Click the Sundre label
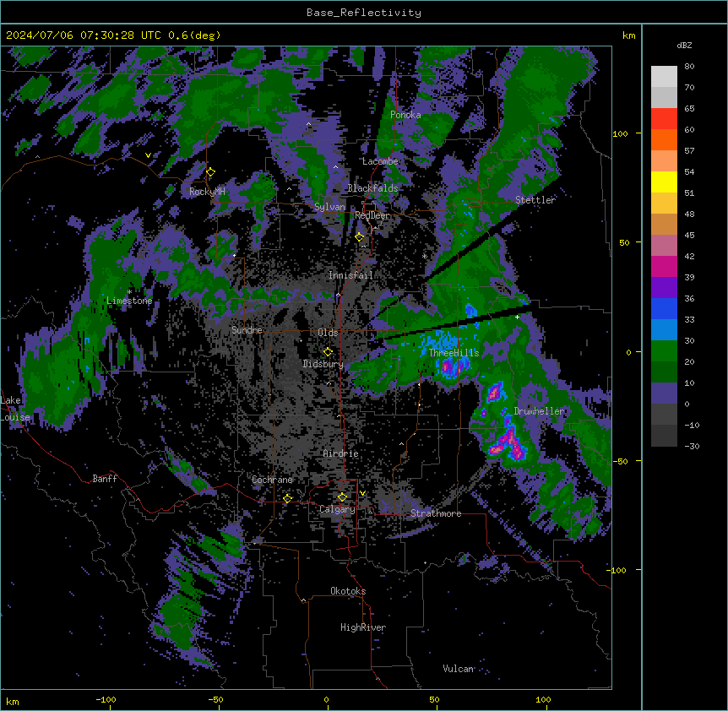The width and height of the screenshot is (728, 711). [x=247, y=330]
